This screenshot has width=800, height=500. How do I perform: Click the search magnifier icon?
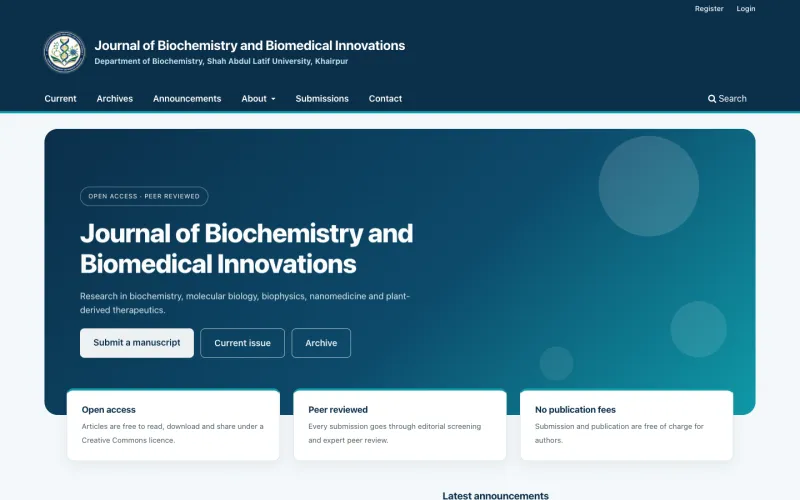tap(712, 98)
